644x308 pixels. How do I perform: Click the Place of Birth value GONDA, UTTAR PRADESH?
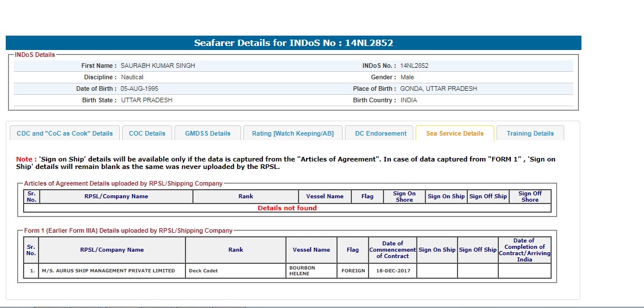[x=439, y=88]
